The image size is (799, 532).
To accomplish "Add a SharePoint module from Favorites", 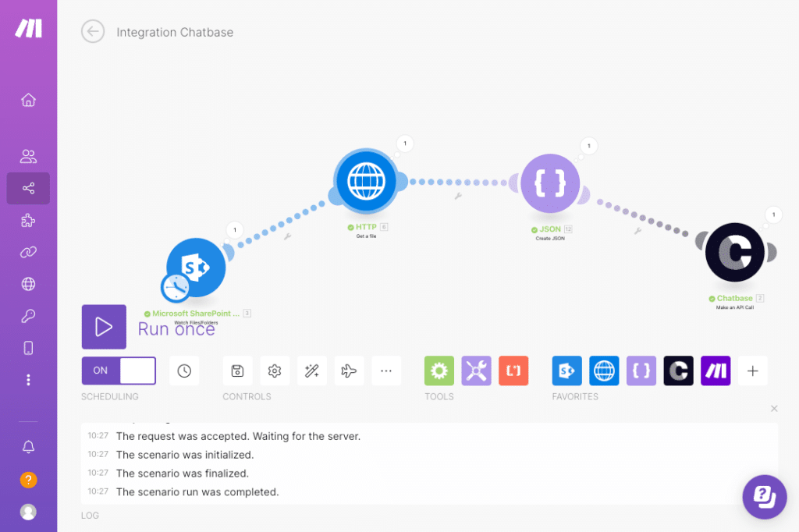I will [566, 371].
